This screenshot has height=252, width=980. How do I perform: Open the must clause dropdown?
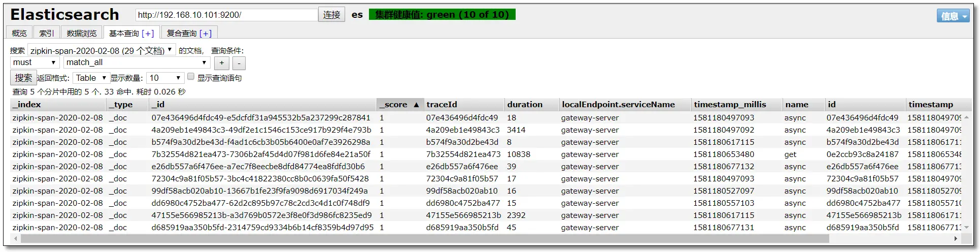pyautogui.click(x=35, y=62)
